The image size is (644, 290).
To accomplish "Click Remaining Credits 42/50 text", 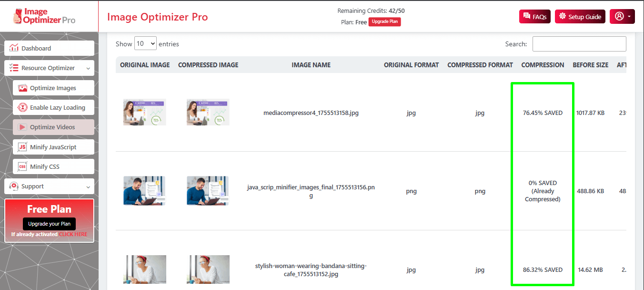I will [x=371, y=11].
